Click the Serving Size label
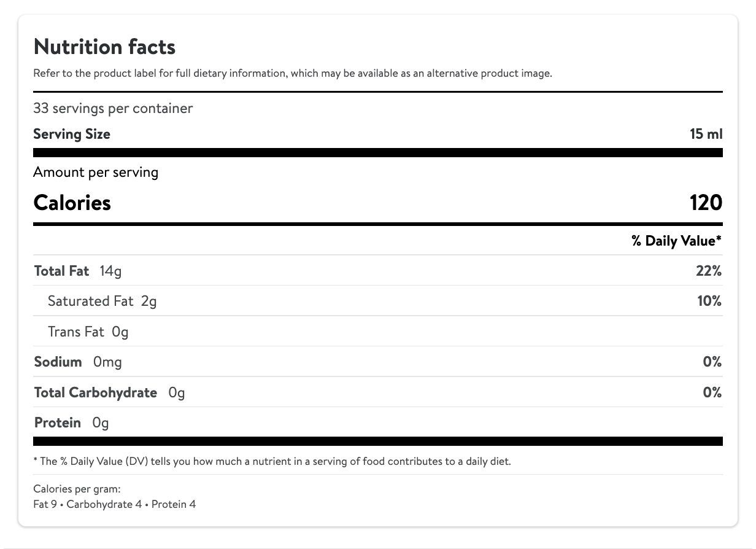Screen dimensions: 756x549 [x=72, y=134]
